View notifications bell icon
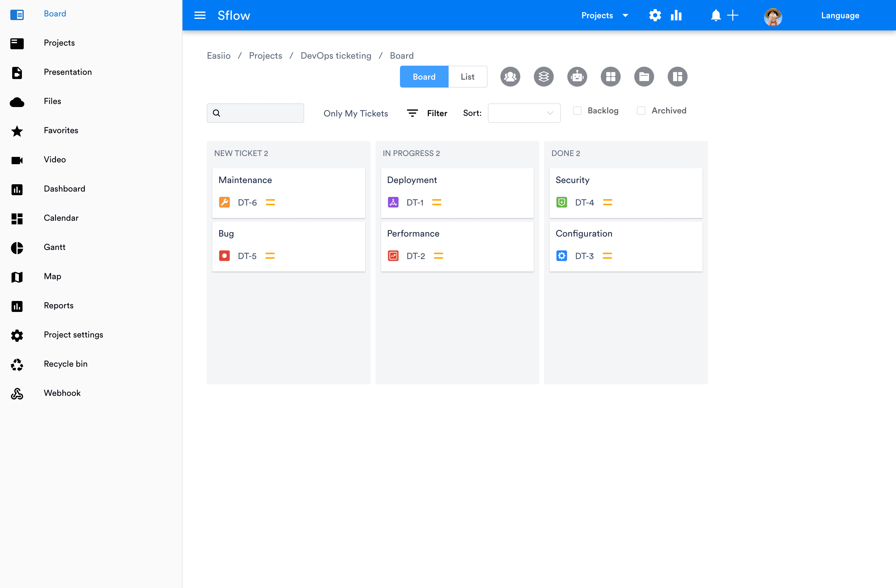This screenshot has height=588, width=896. coord(716,16)
